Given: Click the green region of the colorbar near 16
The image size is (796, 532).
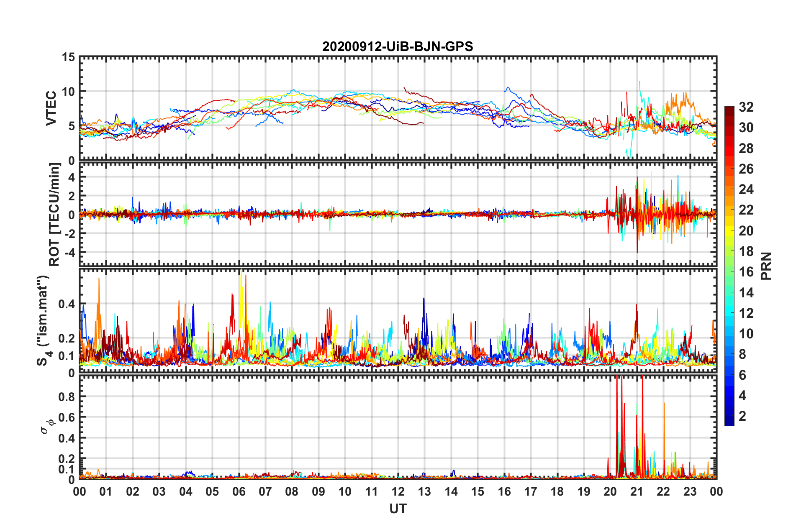Looking at the screenshot, I should click(729, 272).
